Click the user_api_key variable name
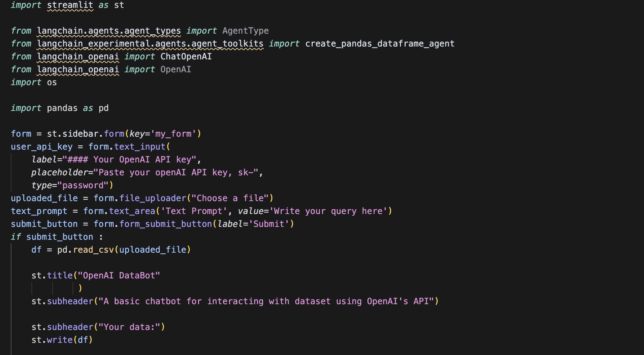This screenshot has width=644, height=355. pyautogui.click(x=41, y=147)
